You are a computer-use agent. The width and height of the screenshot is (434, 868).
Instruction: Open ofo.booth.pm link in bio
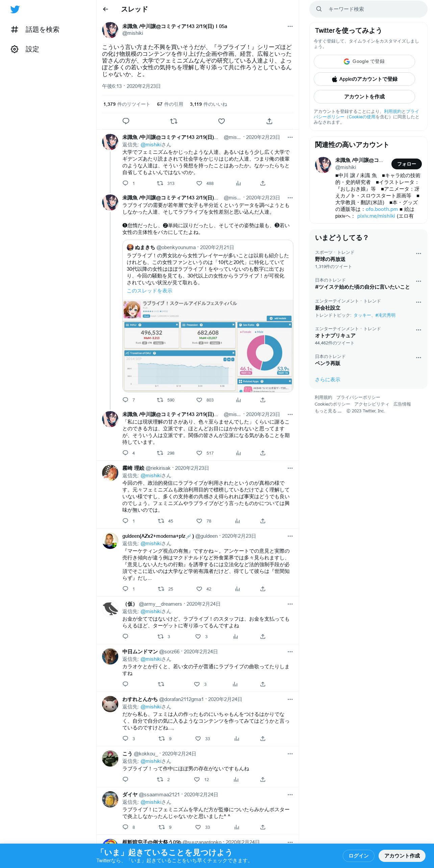tap(382, 209)
